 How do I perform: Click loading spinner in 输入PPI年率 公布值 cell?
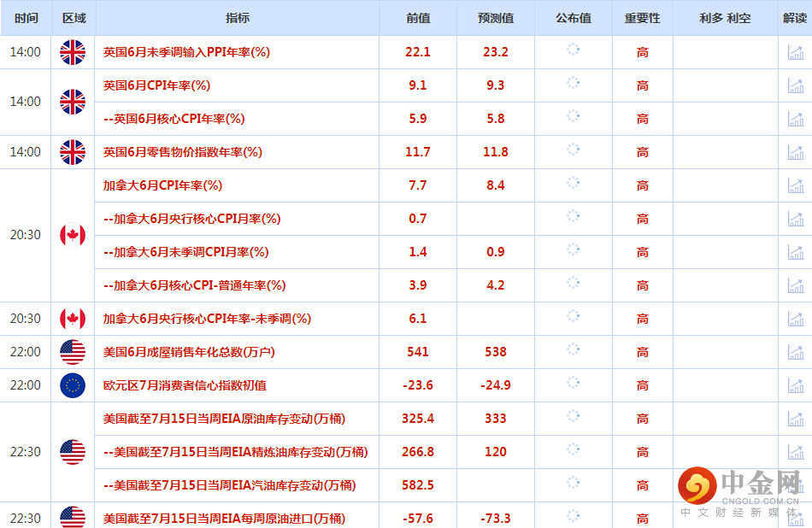pos(573,50)
